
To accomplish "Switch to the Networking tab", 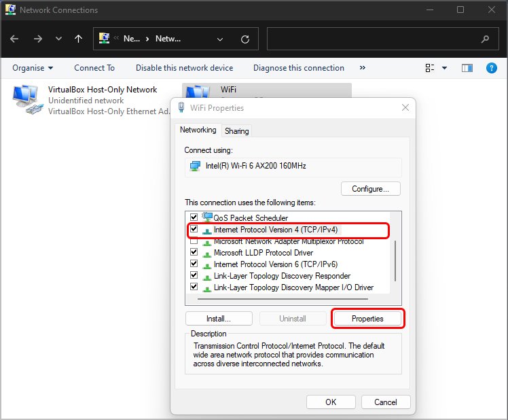I will [x=198, y=130].
